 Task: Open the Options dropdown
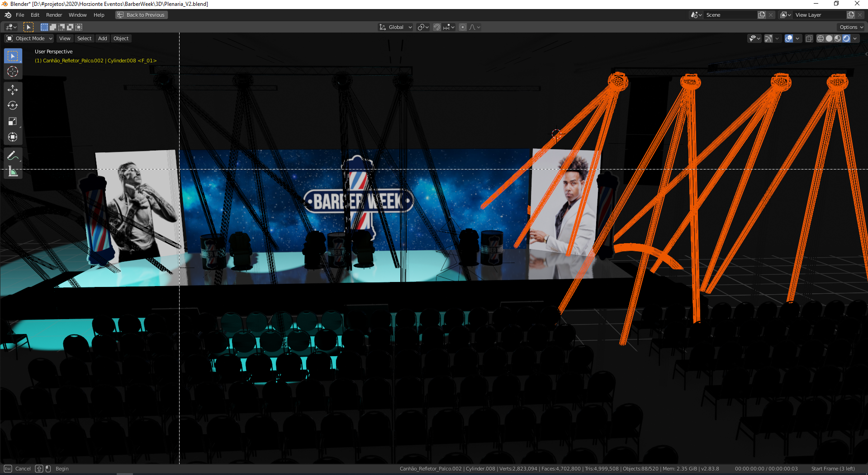click(x=851, y=27)
